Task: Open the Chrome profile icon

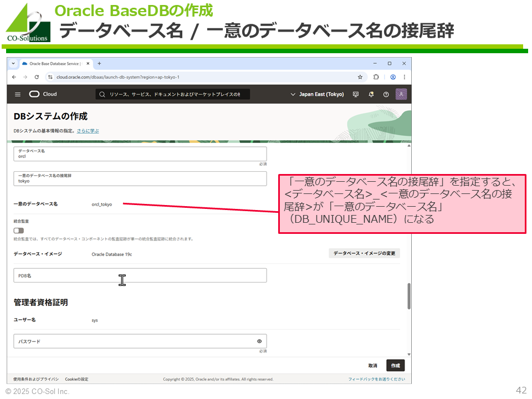Action: 393,77
